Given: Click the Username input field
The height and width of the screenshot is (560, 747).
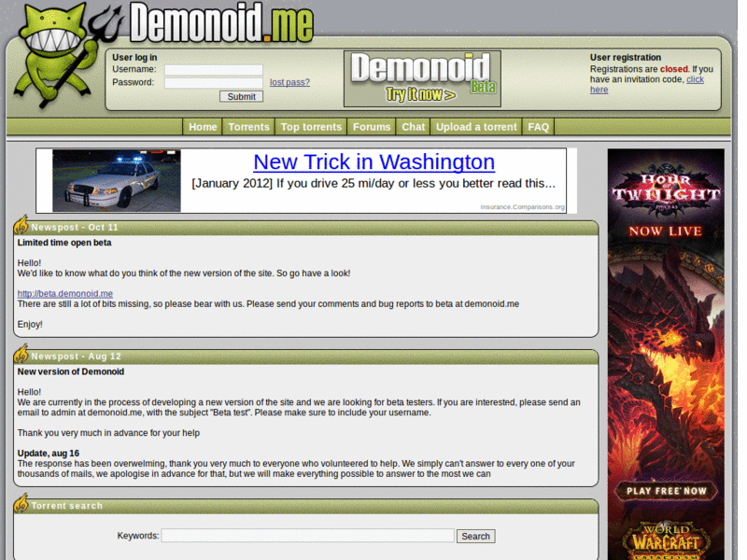Looking at the screenshot, I should coord(214,70).
